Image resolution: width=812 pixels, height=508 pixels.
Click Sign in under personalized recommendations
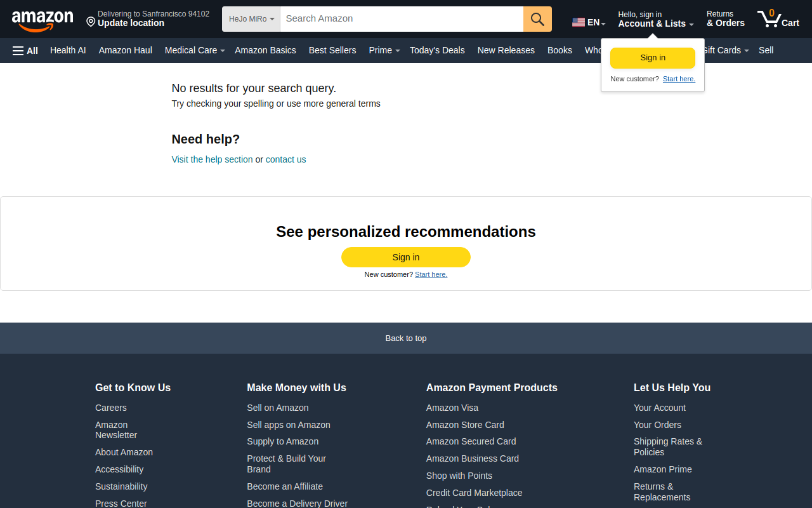406,257
